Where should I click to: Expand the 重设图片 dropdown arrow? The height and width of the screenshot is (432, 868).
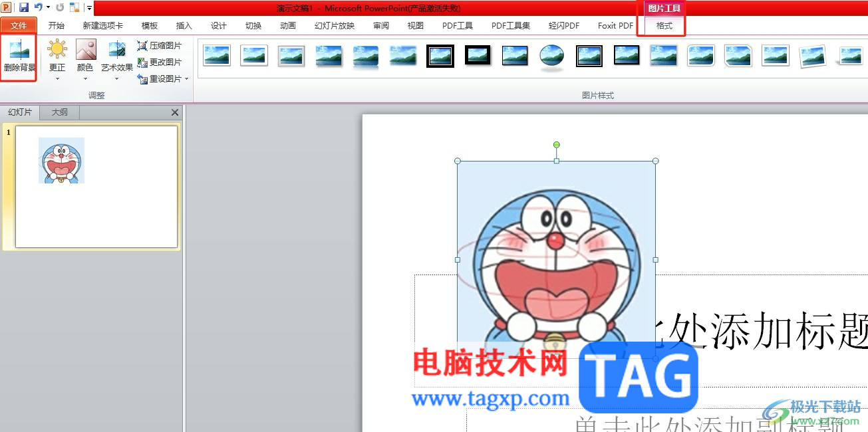186,79
